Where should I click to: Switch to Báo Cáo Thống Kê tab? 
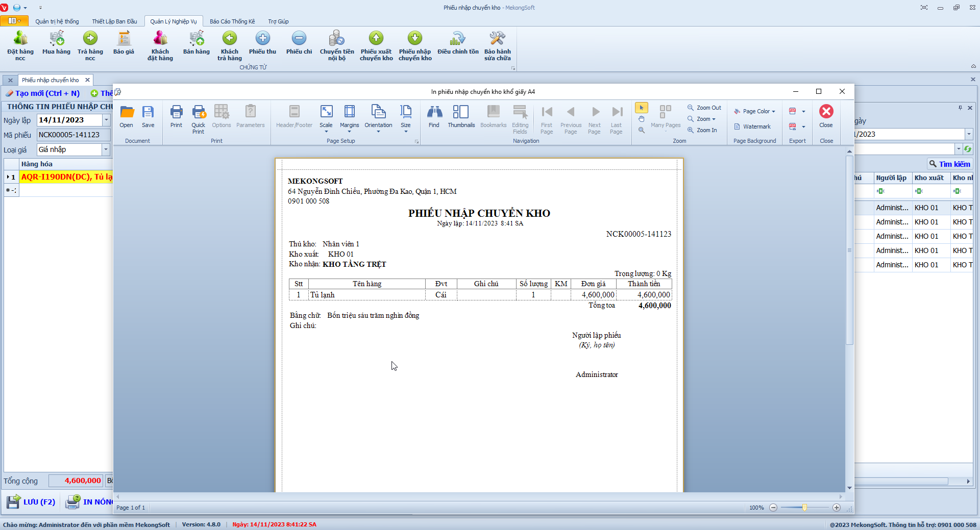pos(232,21)
